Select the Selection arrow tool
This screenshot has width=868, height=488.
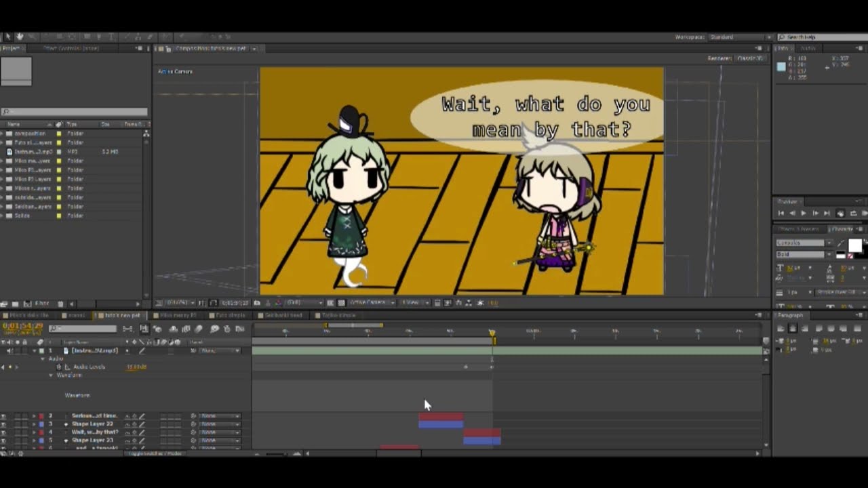(8, 37)
